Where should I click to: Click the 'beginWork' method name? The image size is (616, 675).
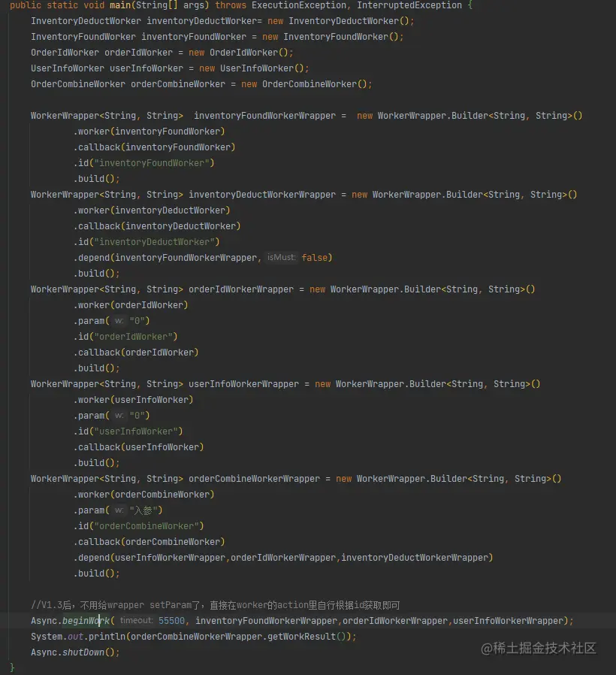pos(86,621)
